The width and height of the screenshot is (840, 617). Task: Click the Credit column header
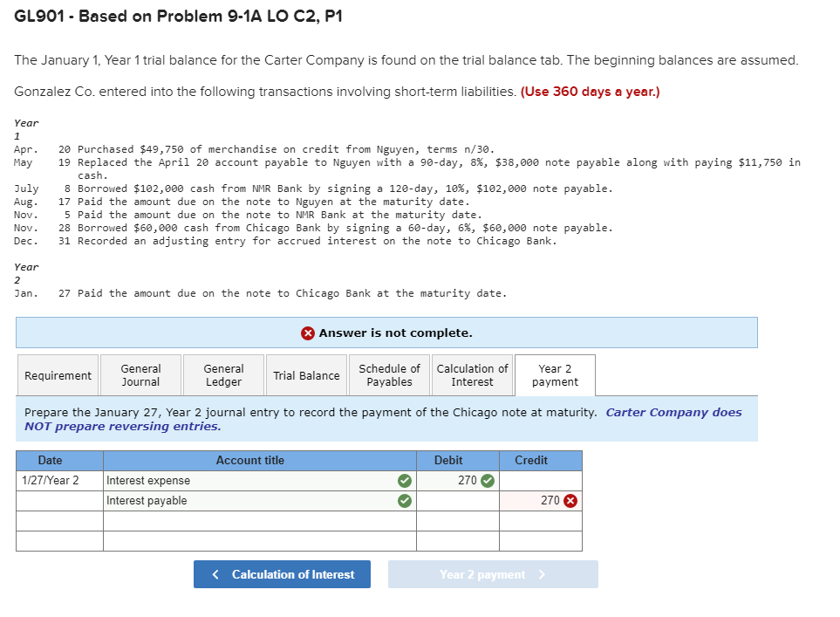pos(541,461)
